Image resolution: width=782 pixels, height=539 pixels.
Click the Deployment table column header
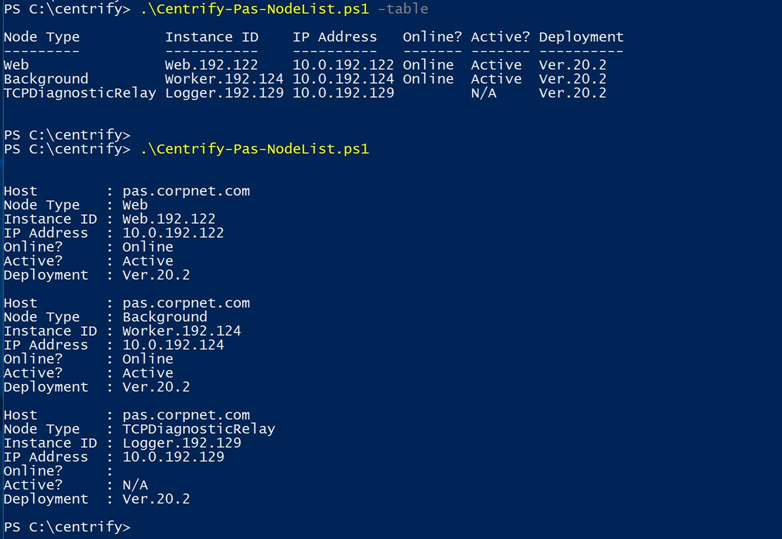point(580,37)
